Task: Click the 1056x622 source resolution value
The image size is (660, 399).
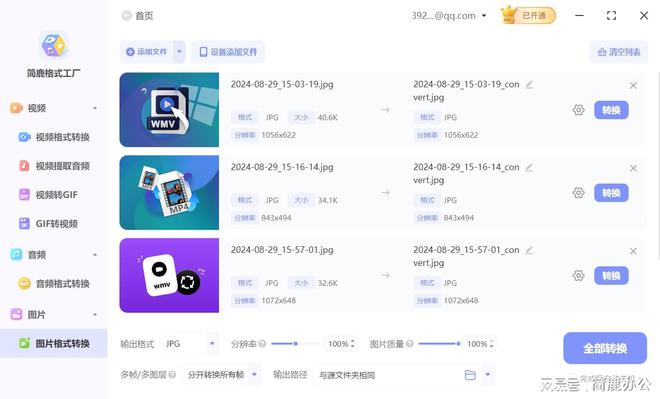Action: coord(279,135)
